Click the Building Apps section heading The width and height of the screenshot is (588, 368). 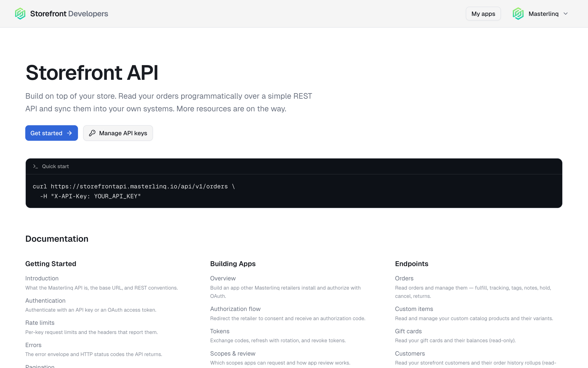point(233,264)
